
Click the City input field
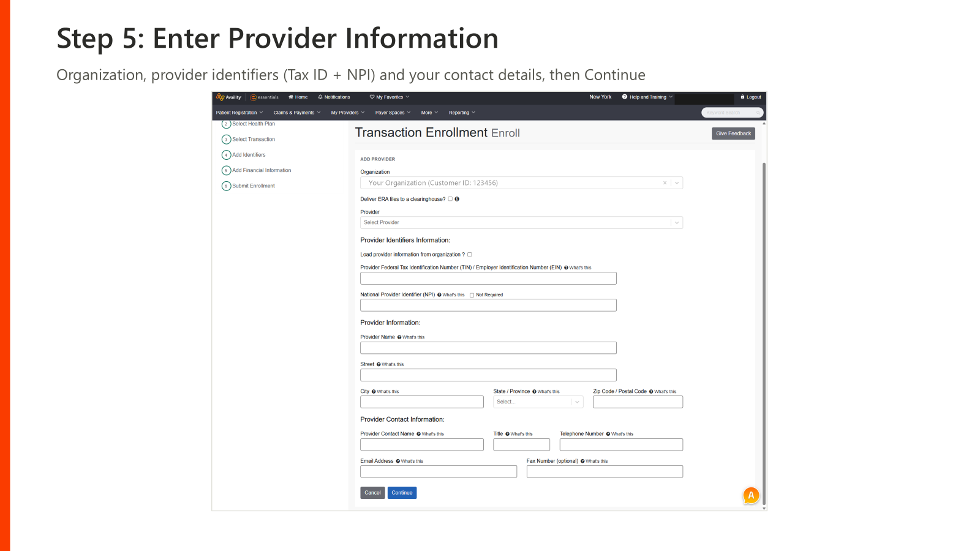click(422, 402)
